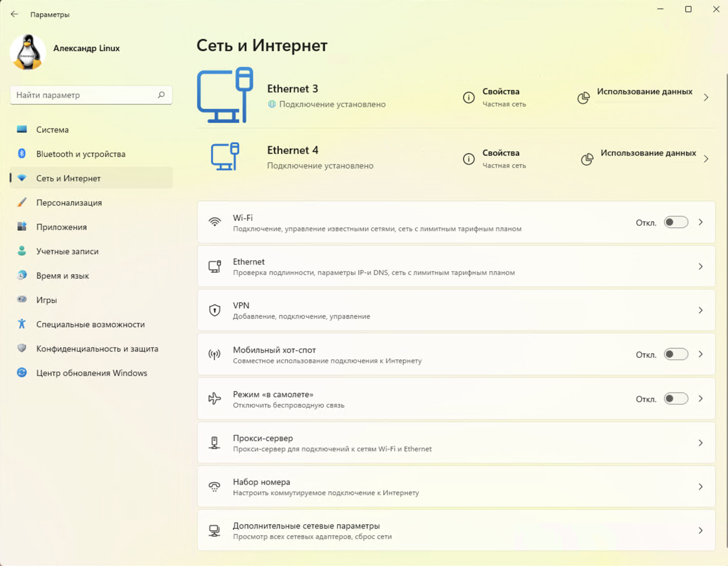
Task: Expand Режим «в самолете» row chevron
Action: pyautogui.click(x=701, y=399)
